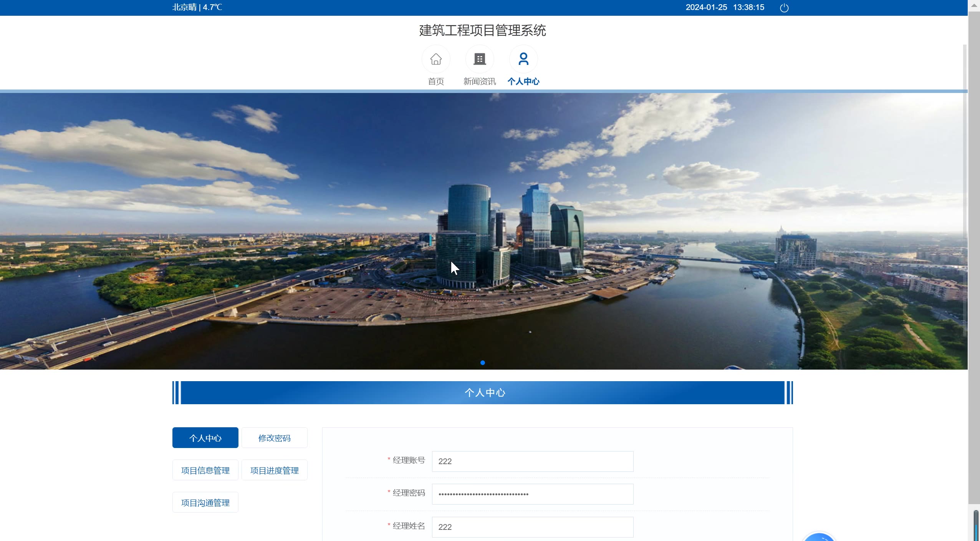Click the blue 个人中心 section header

coord(483,393)
